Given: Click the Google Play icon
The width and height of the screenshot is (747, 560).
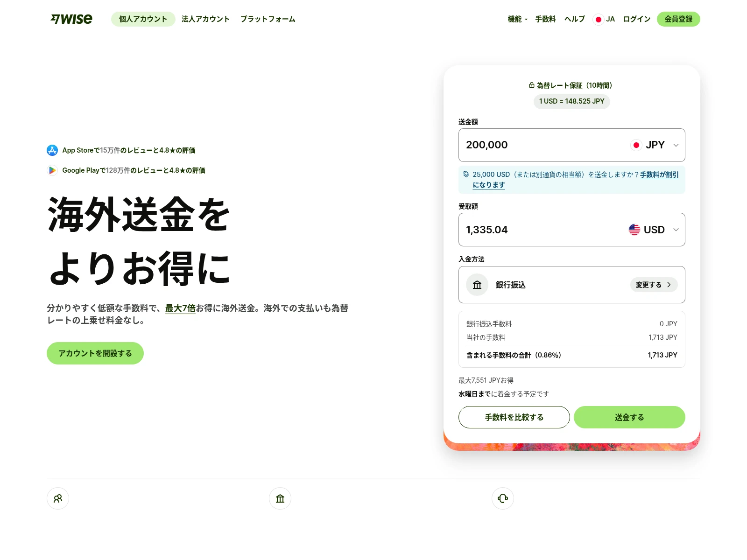Looking at the screenshot, I should tap(52, 170).
